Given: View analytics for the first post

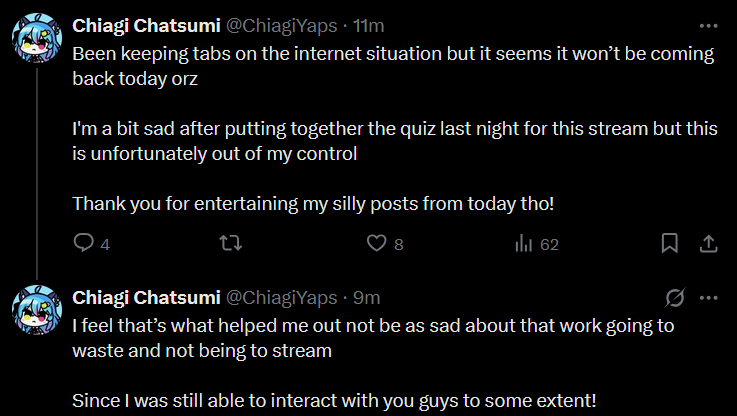Looking at the screenshot, I should coord(523,243).
